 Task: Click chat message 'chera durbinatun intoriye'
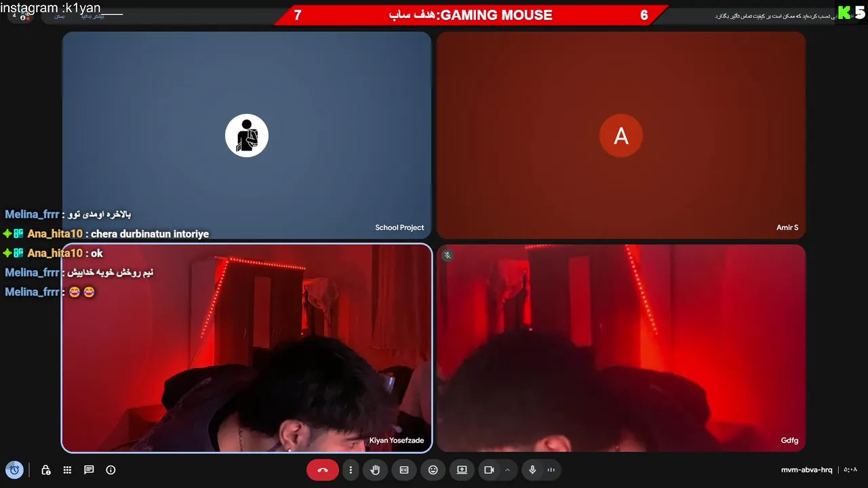click(150, 234)
